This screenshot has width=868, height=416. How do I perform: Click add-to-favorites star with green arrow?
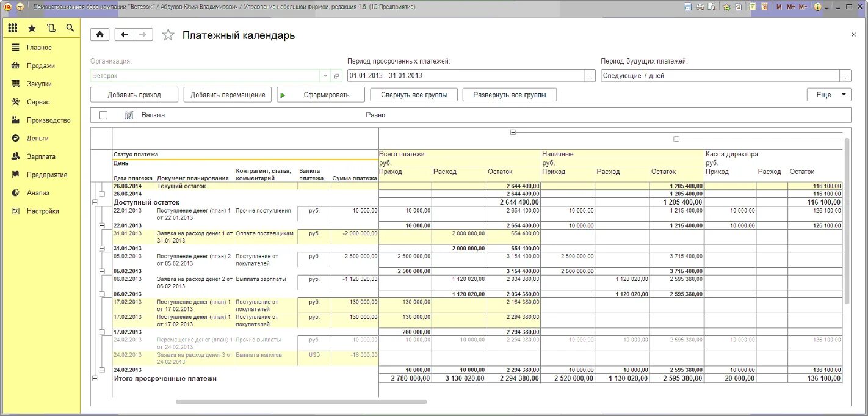(726, 7)
